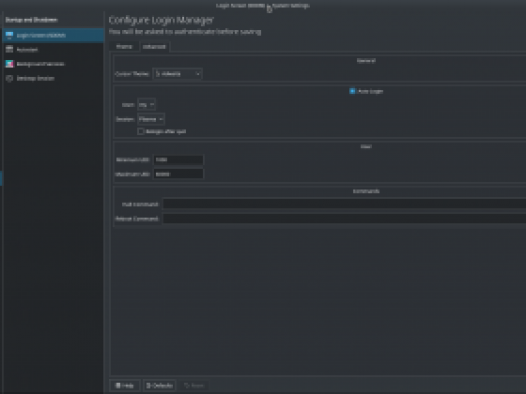Click the Reset arrow icon

(187, 386)
